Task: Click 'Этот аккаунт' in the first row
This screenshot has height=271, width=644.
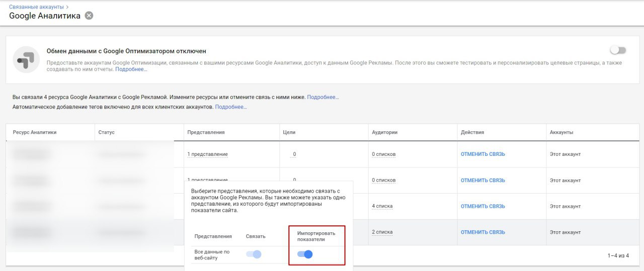Action: 565,154
